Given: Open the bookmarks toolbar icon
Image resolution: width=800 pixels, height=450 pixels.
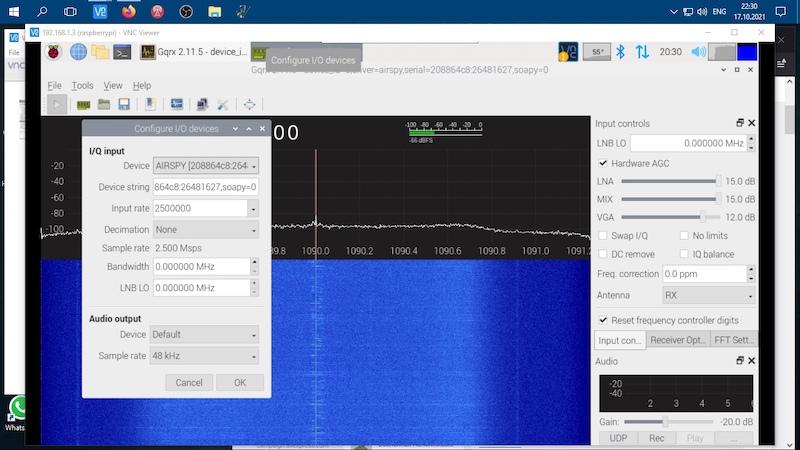Looking at the screenshot, I should click(x=150, y=104).
